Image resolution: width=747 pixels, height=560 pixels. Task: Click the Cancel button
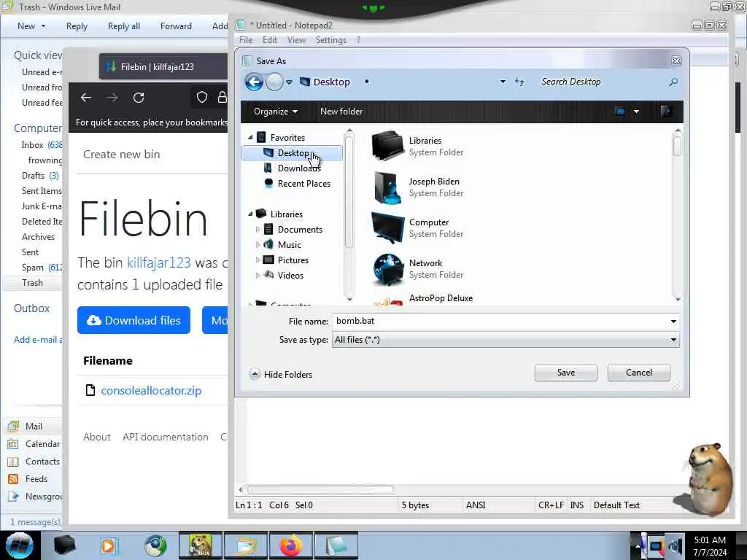click(638, 373)
